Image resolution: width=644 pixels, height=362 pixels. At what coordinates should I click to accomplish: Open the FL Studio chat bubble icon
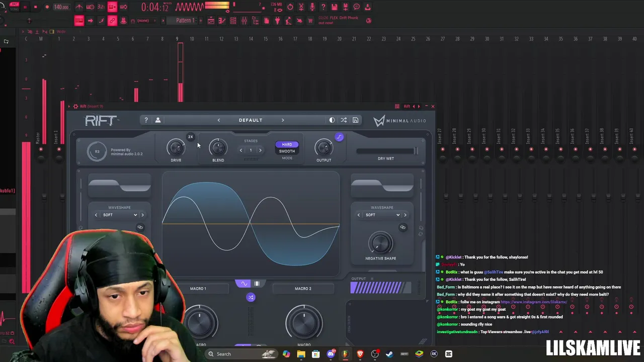[x=357, y=7]
